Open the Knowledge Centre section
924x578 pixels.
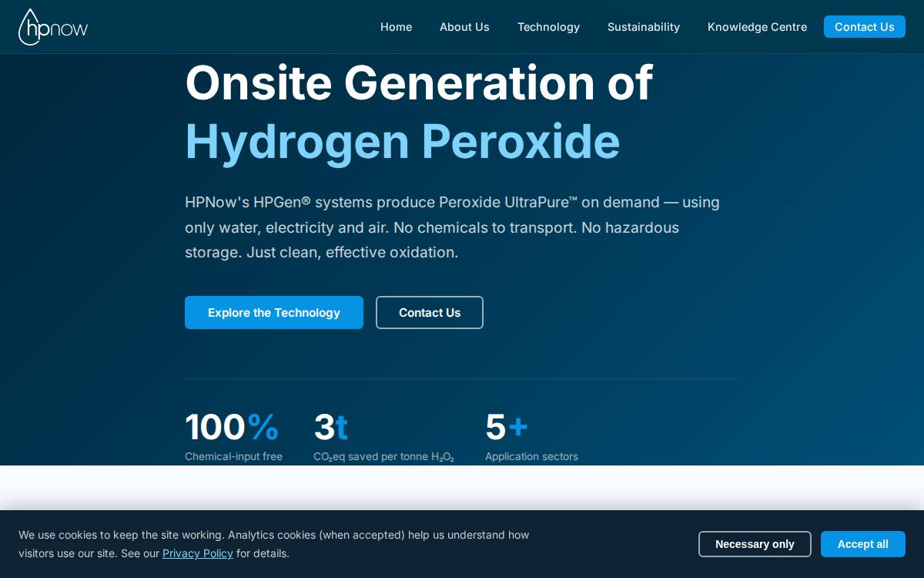(757, 27)
